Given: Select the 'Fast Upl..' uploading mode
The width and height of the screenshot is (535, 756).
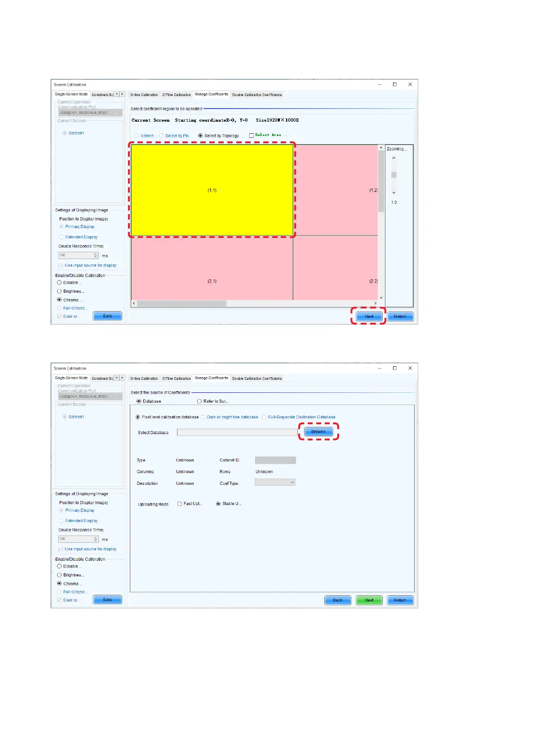Looking at the screenshot, I should 180,504.
